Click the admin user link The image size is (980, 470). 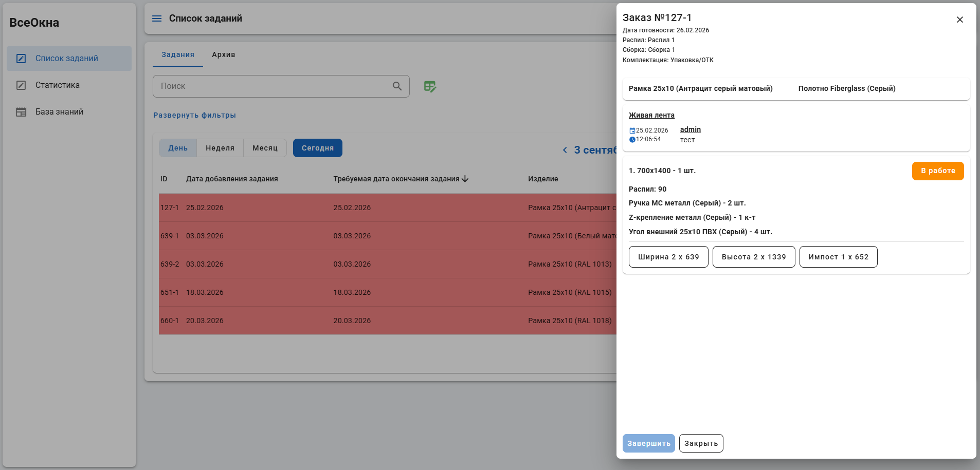click(x=691, y=129)
